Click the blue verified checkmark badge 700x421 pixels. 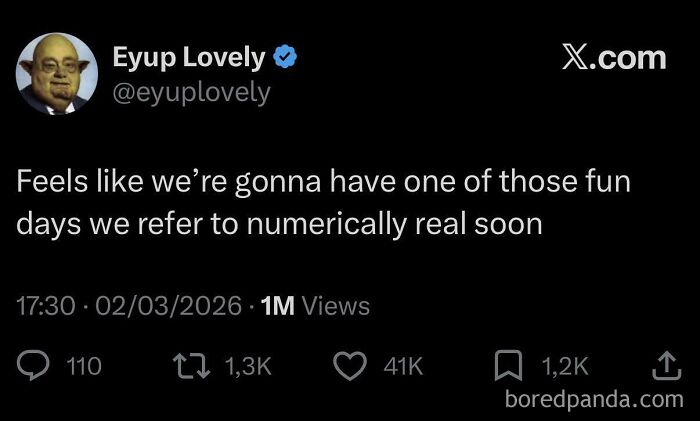tap(285, 57)
